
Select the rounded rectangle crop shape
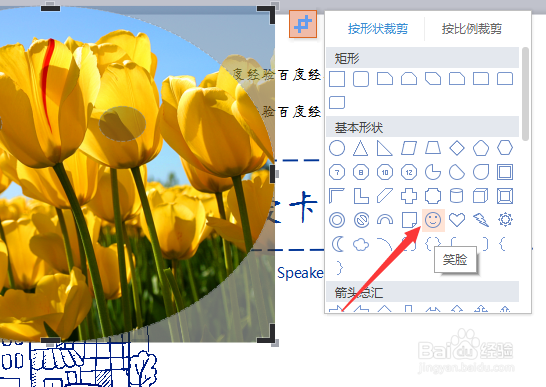coord(361,79)
